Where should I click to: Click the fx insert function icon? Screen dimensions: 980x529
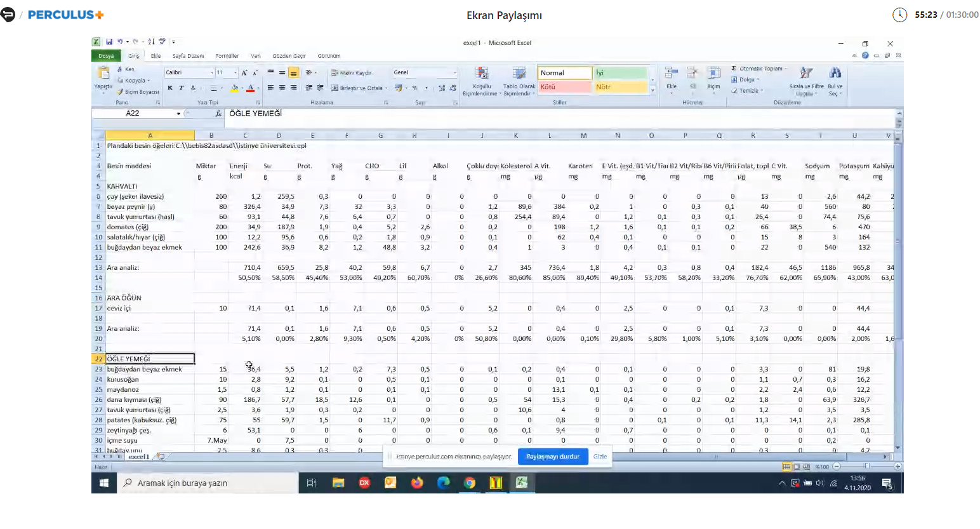coord(218,114)
